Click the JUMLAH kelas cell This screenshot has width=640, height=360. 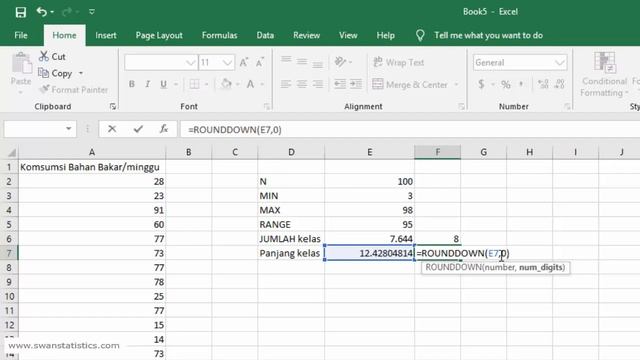pyautogui.click(x=291, y=239)
